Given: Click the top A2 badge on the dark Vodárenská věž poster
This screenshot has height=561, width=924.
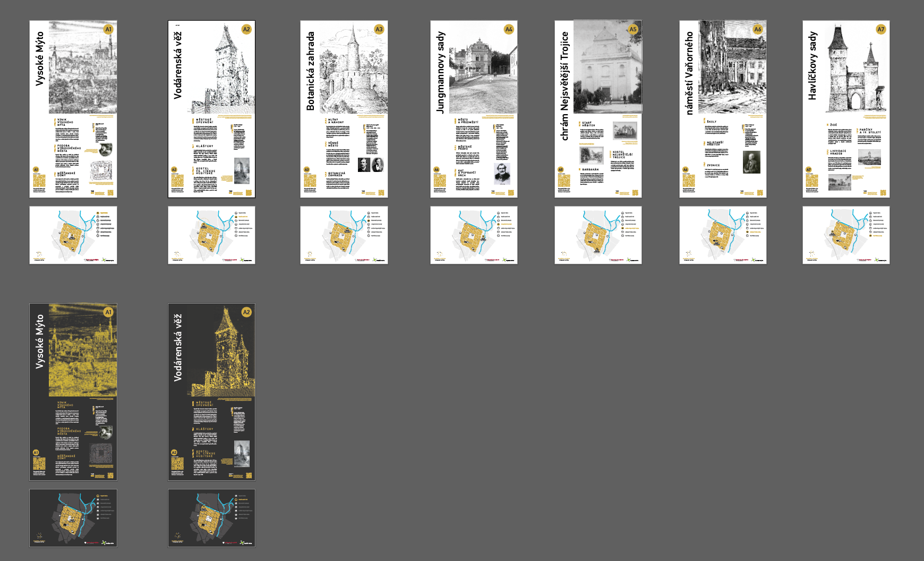Looking at the screenshot, I should [x=246, y=313].
